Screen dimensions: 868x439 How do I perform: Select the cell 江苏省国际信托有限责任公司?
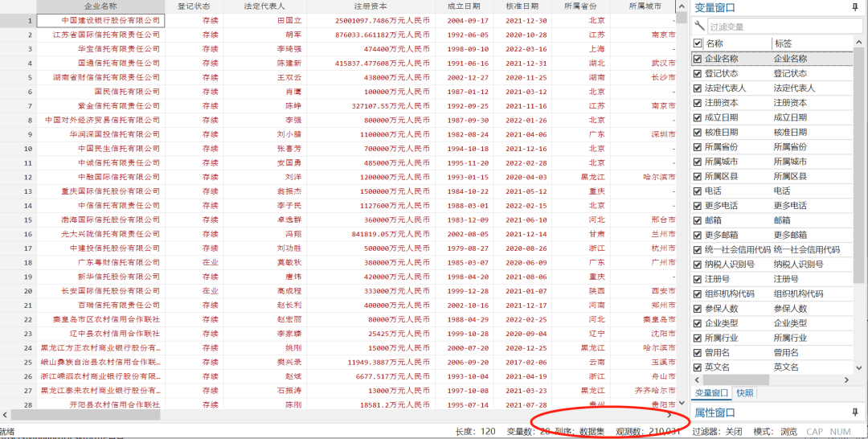[100, 35]
